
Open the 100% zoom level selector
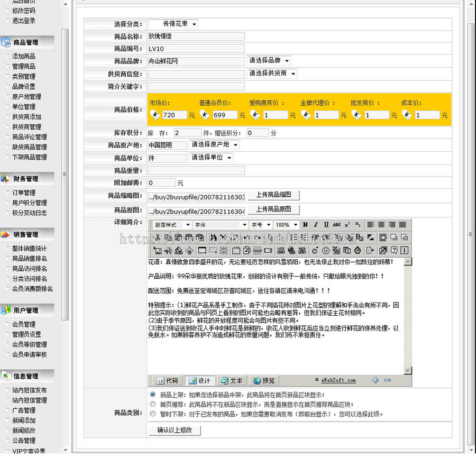[286, 224]
